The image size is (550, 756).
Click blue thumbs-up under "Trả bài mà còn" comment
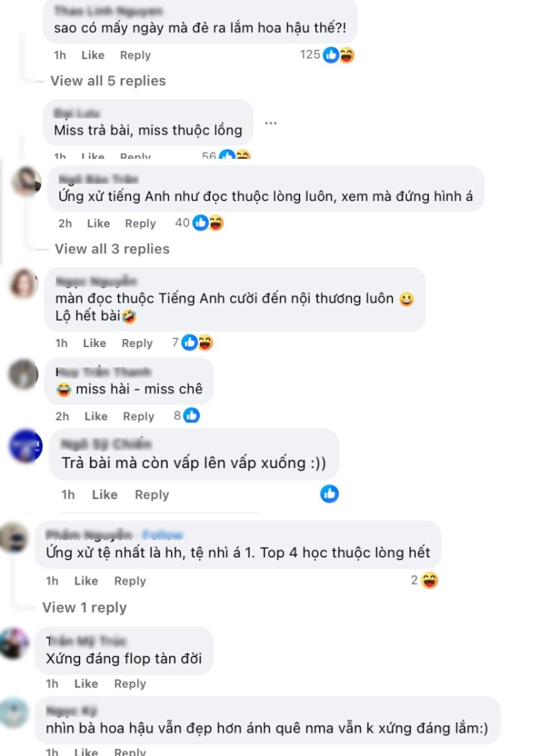coord(329,494)
